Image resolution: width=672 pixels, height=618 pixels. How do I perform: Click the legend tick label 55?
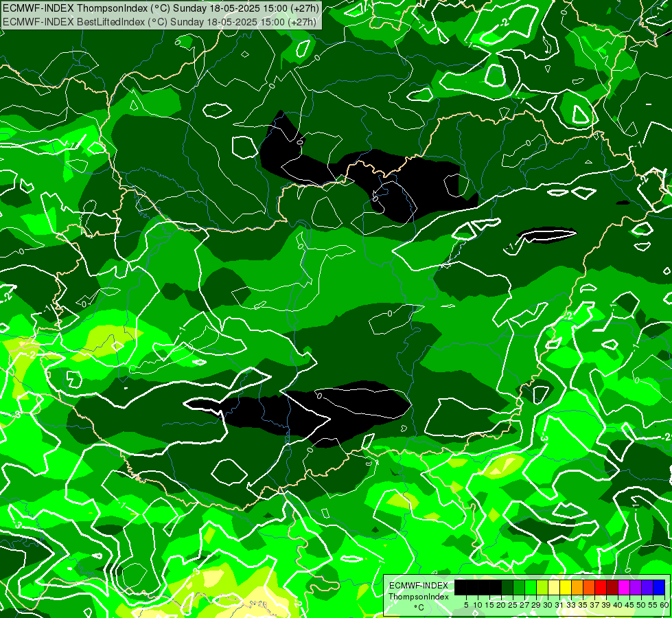(x=653, y=605)
